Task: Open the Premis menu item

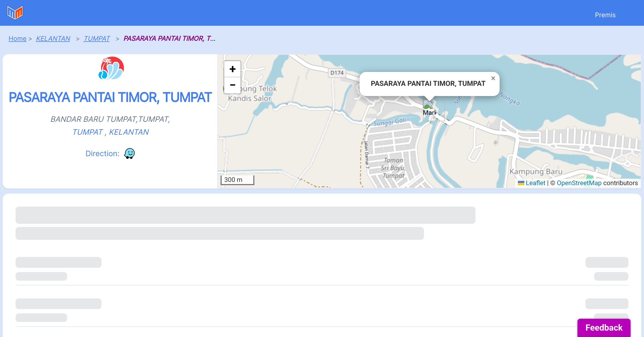Action: click(x=605, y=15)
